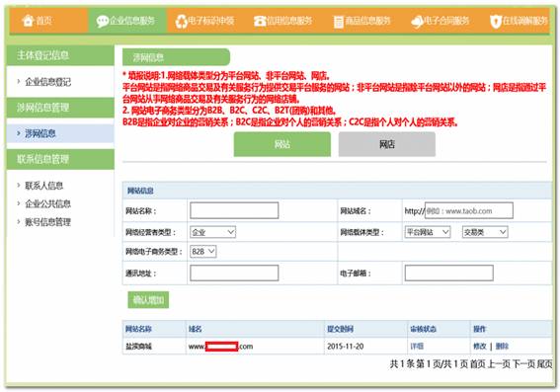The image size is (560, 392).
Task: Click the 主体登记信息 section header
Action: point(60,55)
